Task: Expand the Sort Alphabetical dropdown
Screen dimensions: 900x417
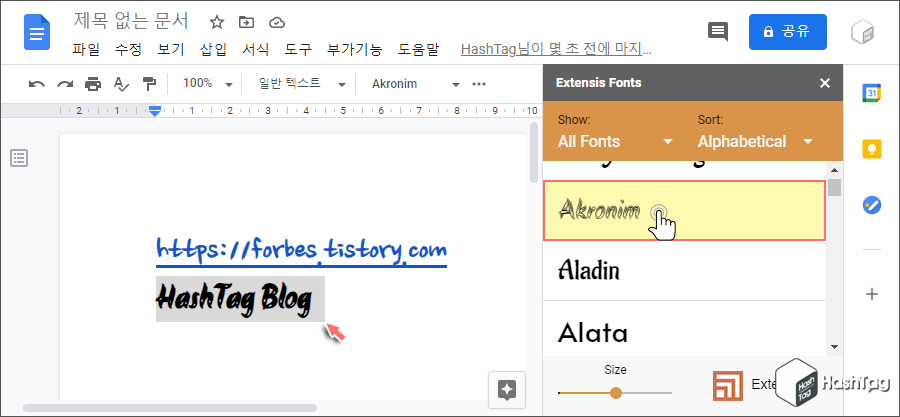Action: pos(755,142)
